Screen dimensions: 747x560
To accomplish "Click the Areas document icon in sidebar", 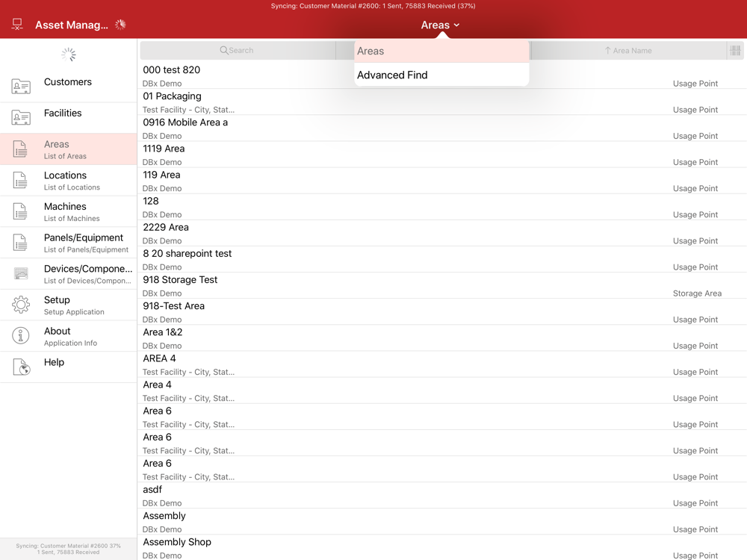I will coord(20,149).
